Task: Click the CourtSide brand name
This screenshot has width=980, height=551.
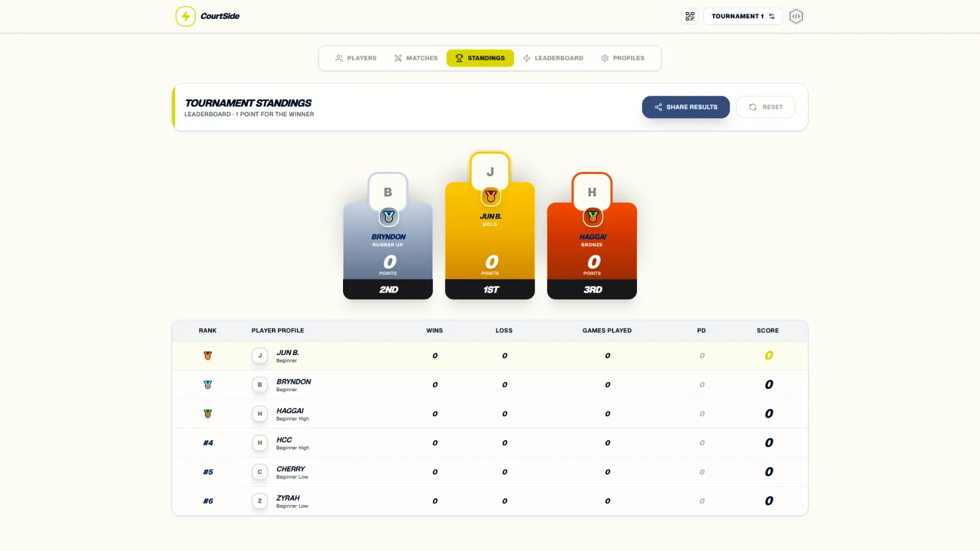Action: click(x=220, y=17)
